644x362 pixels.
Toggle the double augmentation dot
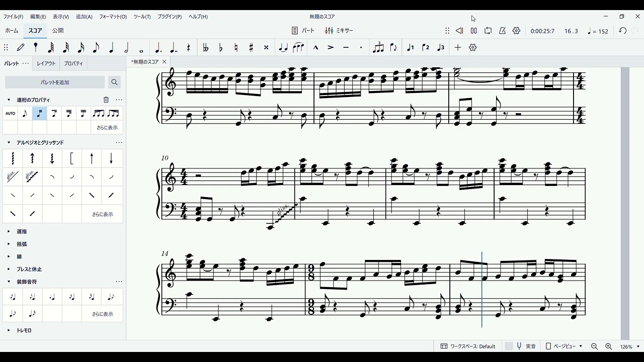click(174, 48)
